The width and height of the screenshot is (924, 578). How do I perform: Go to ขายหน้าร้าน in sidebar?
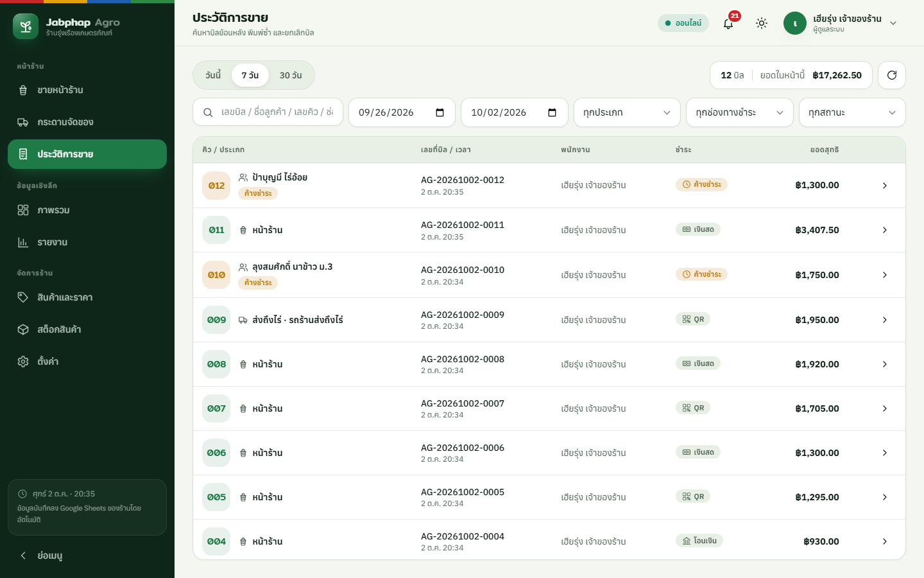click(87, 90)
